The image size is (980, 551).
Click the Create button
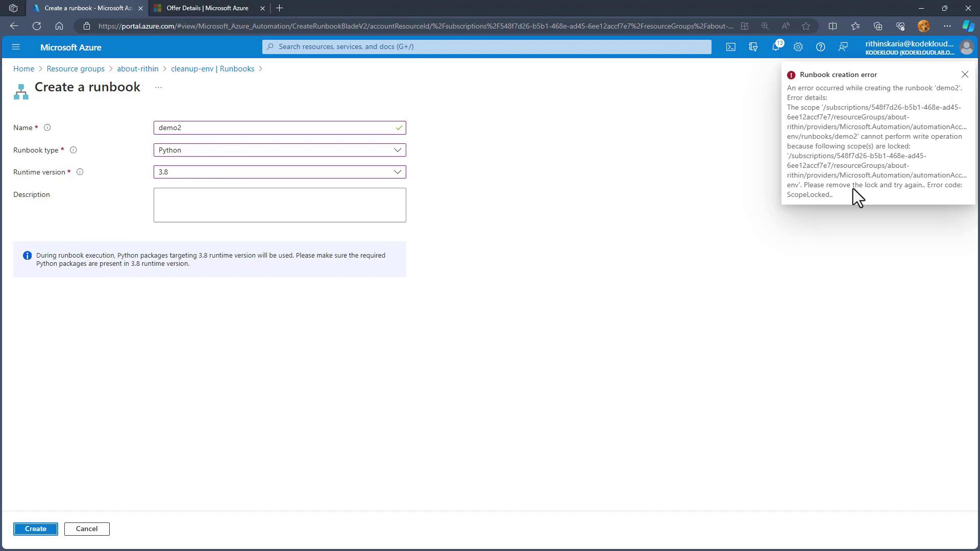[x=35, y=529]
